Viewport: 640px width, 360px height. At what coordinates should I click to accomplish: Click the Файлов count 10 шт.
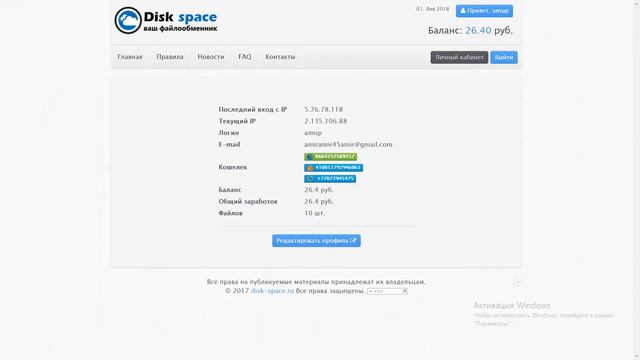click(314, 213)
